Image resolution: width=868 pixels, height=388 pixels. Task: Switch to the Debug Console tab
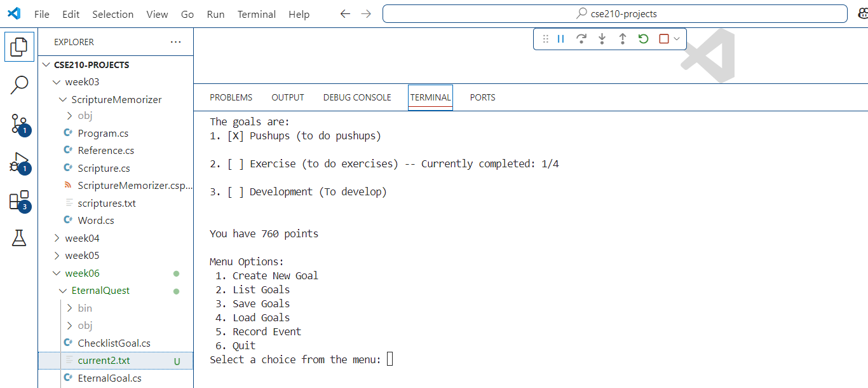(357, 97)
